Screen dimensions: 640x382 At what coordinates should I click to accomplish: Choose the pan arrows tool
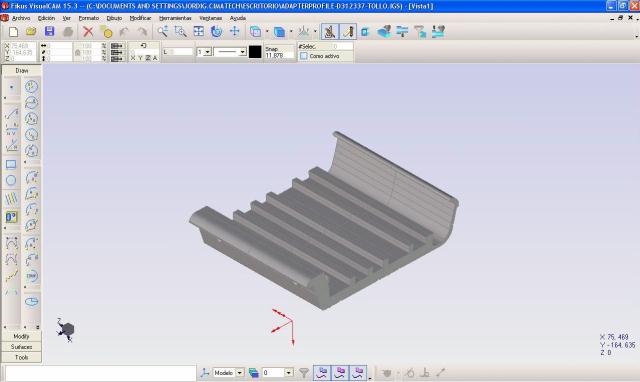(x=235, y=31)
